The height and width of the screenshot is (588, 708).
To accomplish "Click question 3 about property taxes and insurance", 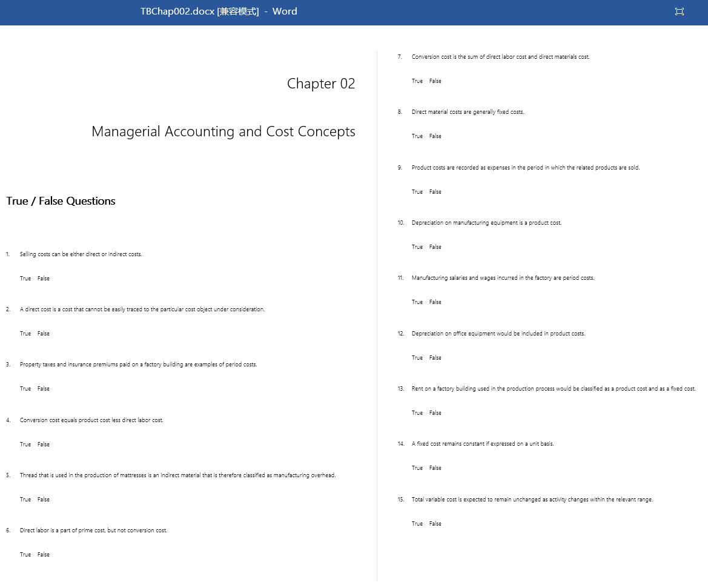I will pyautogui.click(x=138, y=365).
